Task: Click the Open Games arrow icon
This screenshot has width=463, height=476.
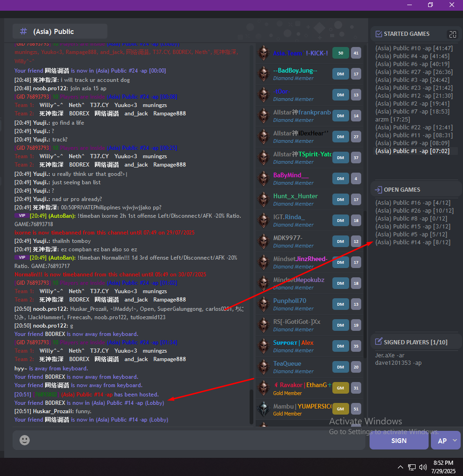Action: 378,190
